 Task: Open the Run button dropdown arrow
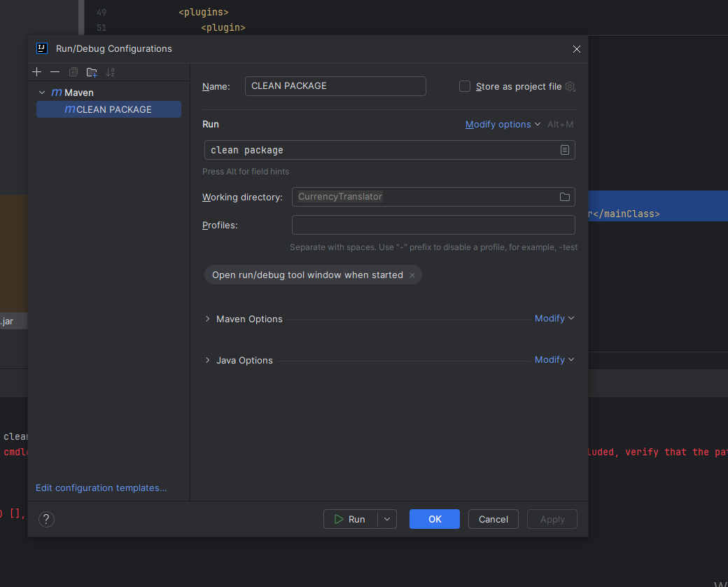point(387,519)
